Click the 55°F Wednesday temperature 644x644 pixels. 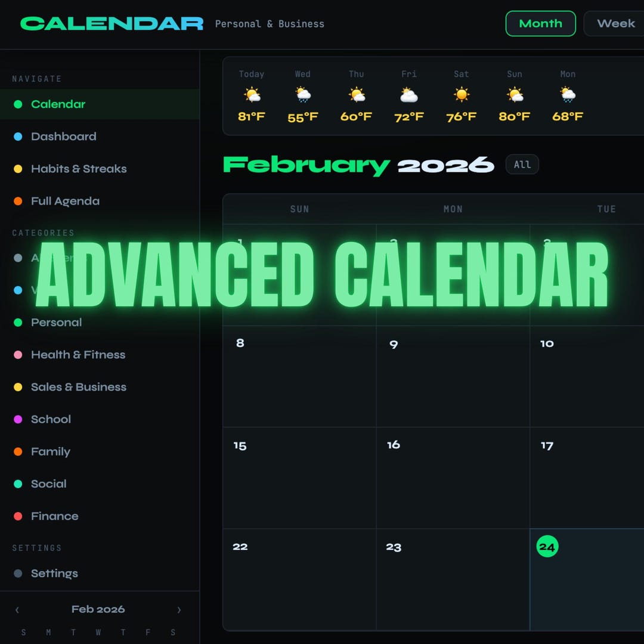303,118
